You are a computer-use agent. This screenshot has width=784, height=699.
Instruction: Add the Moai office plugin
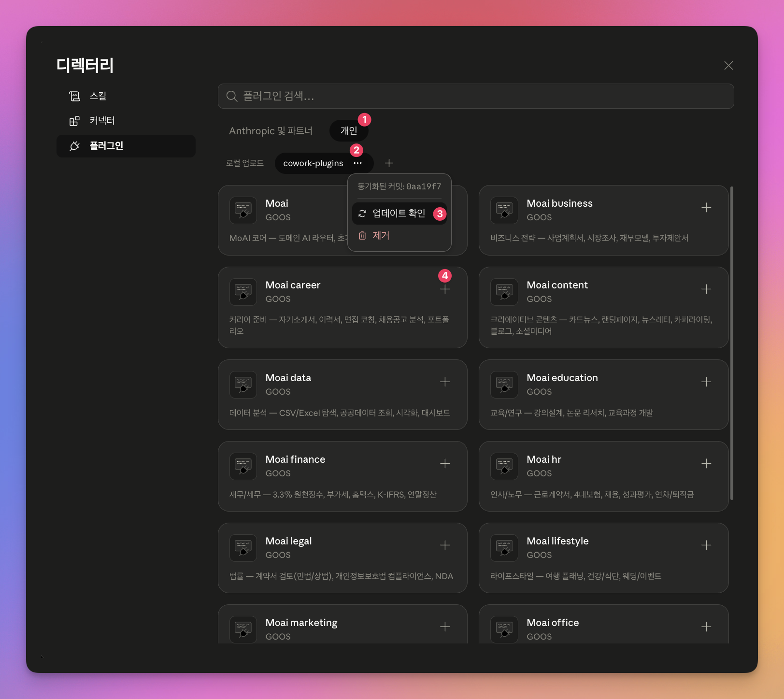[x=706, y=627]
